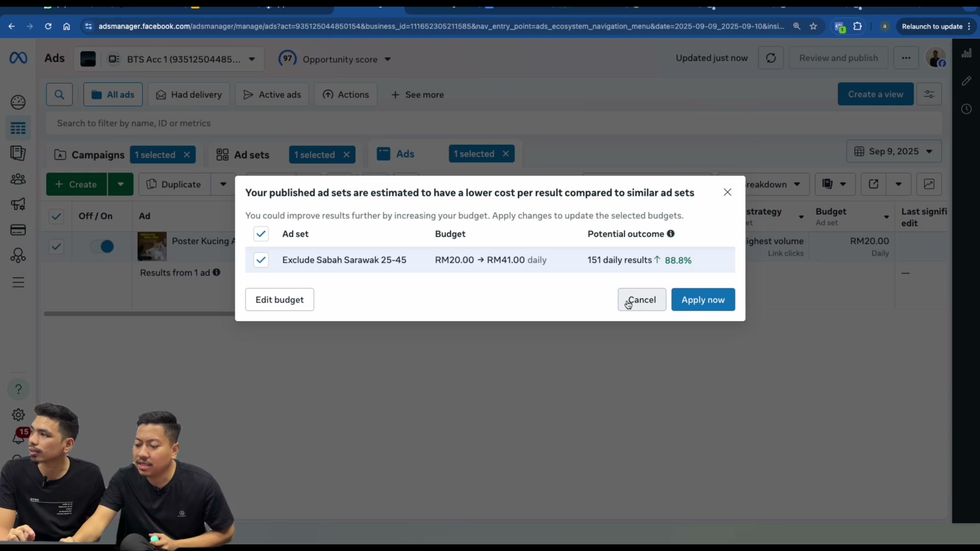Click the Poster Kucing ad thumbnail
980x551 pixels.
[152, 246]
